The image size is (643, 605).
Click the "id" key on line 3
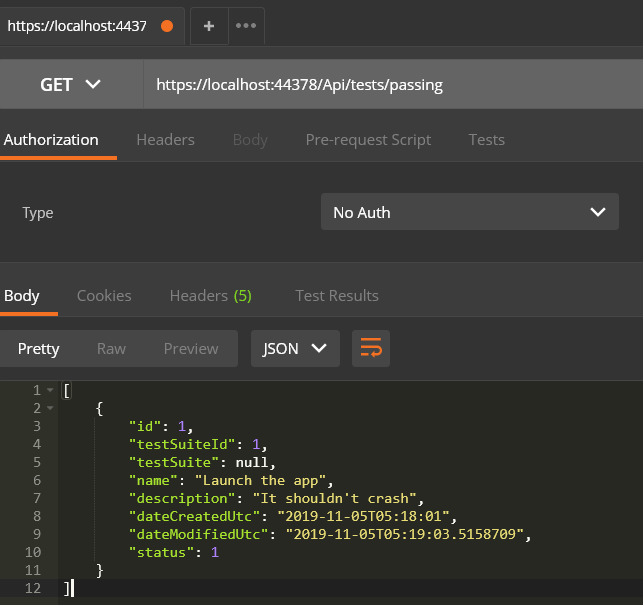144,426
